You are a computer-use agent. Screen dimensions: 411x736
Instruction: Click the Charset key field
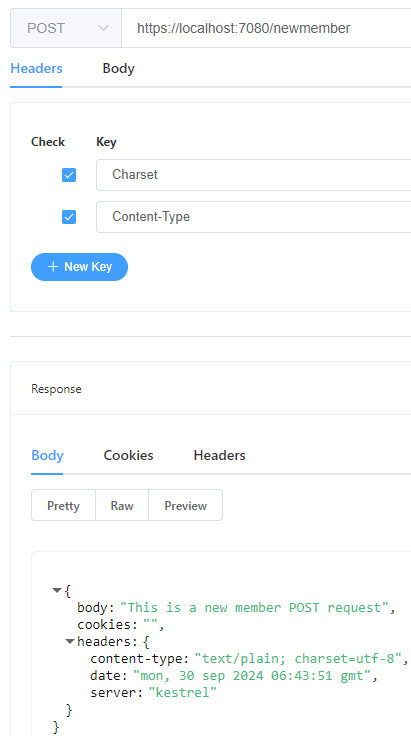coord(254,175)
